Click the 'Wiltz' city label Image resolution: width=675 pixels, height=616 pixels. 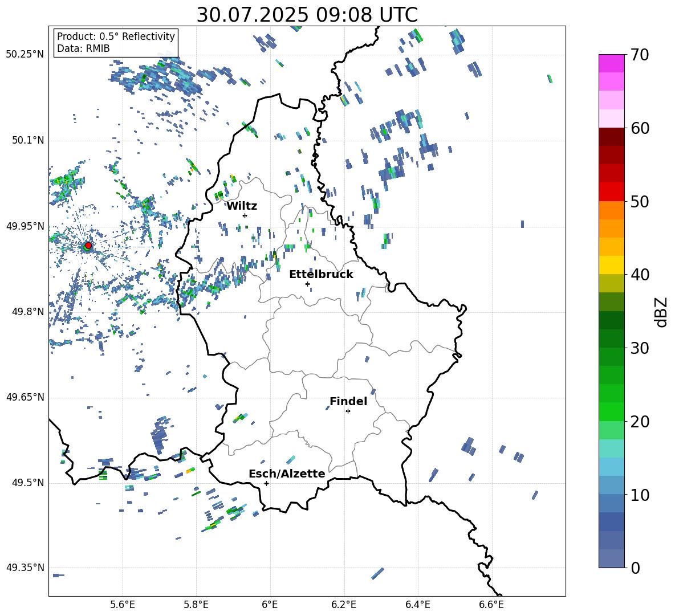pyautogui.click(x=242, y=206)
